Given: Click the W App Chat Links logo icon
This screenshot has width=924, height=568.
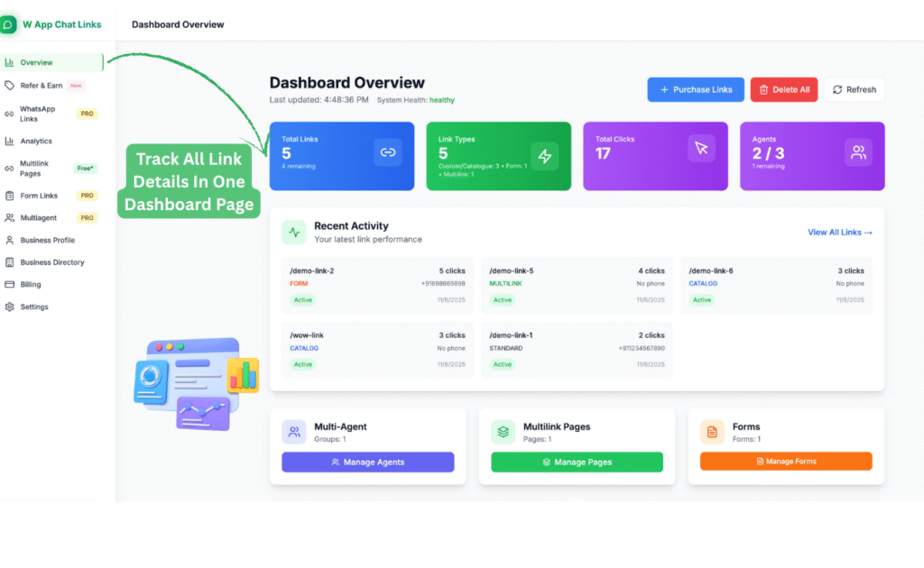Looking at the screenshot, I should (9, 24).
